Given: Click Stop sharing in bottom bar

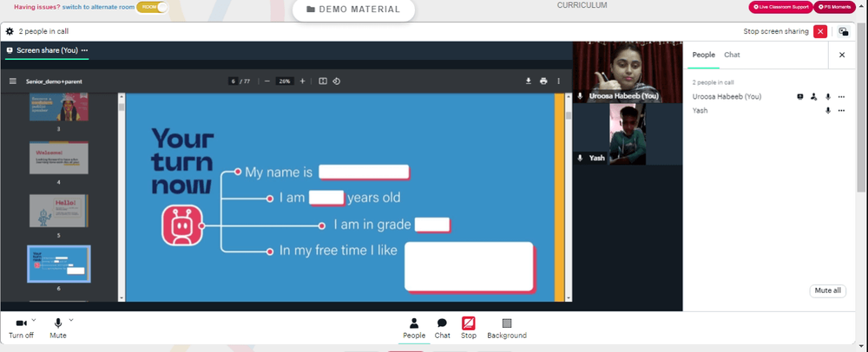Looking at the screenshot, I should click(x=469, y=329).
